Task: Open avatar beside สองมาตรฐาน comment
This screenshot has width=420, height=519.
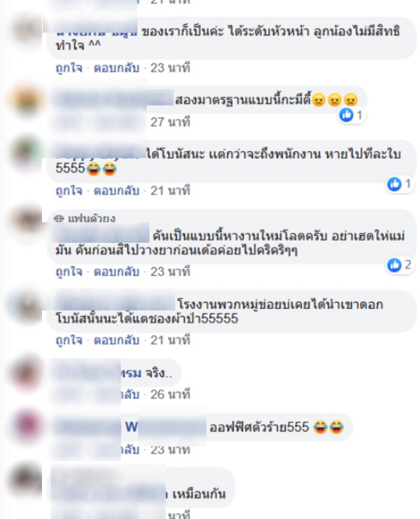Action: click(26, 100)
